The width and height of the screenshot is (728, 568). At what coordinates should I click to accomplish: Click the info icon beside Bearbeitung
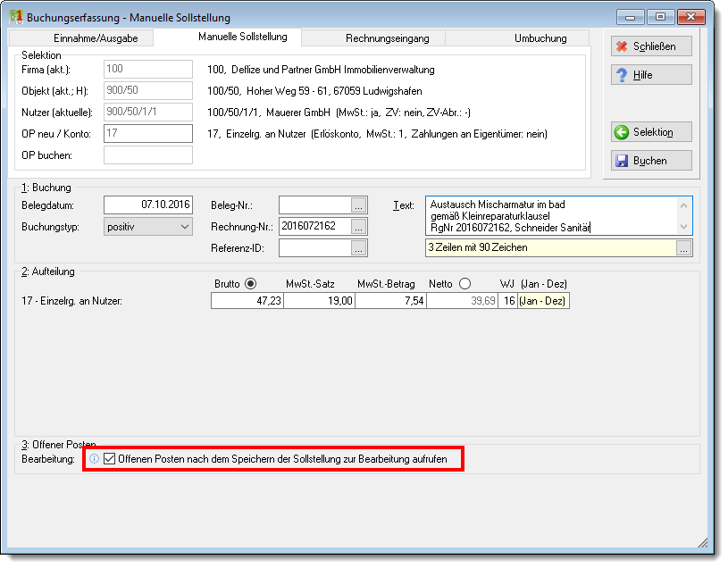[95, 459]
